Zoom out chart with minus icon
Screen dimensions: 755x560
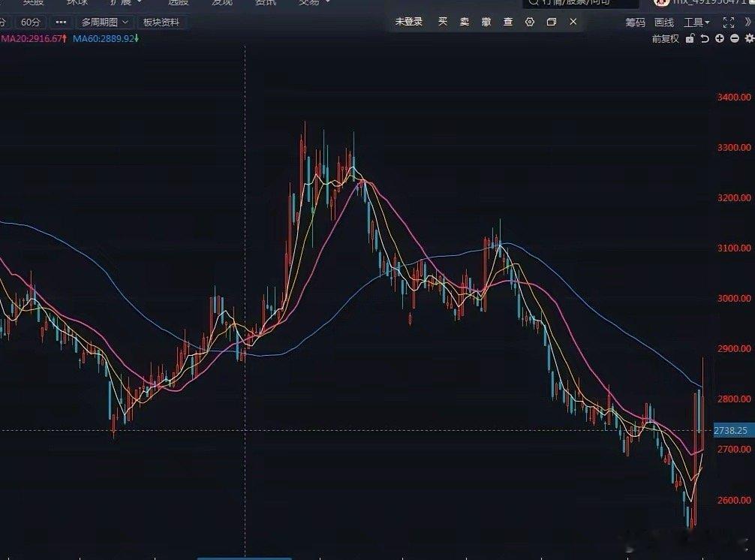pyautogui.click(x=734, y=38)
